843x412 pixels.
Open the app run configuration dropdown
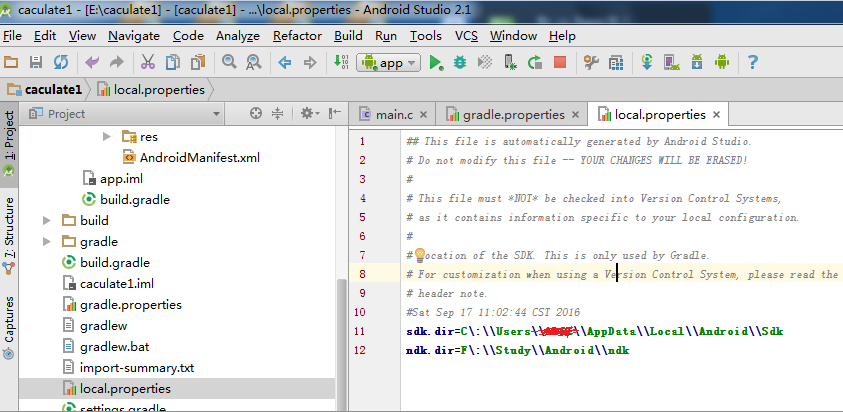pyautogui.click(x=388, y=63)
